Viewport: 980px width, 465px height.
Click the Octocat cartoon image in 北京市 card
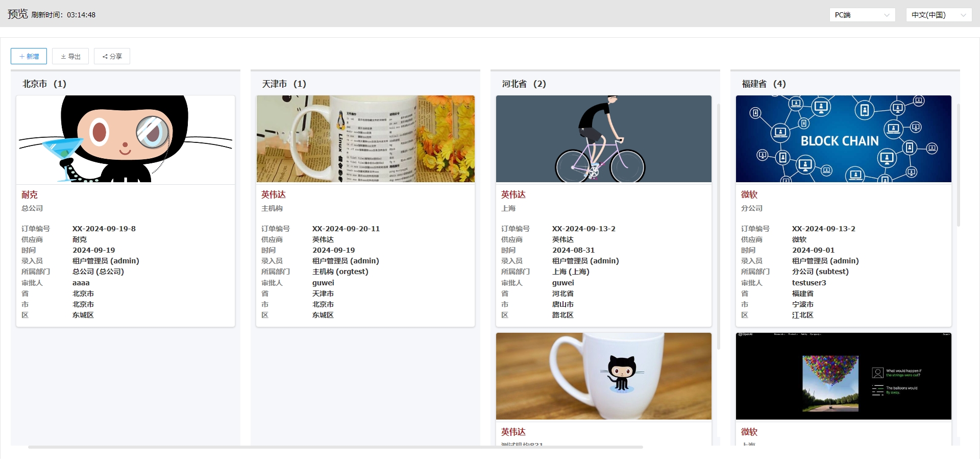tap(126, 139)
